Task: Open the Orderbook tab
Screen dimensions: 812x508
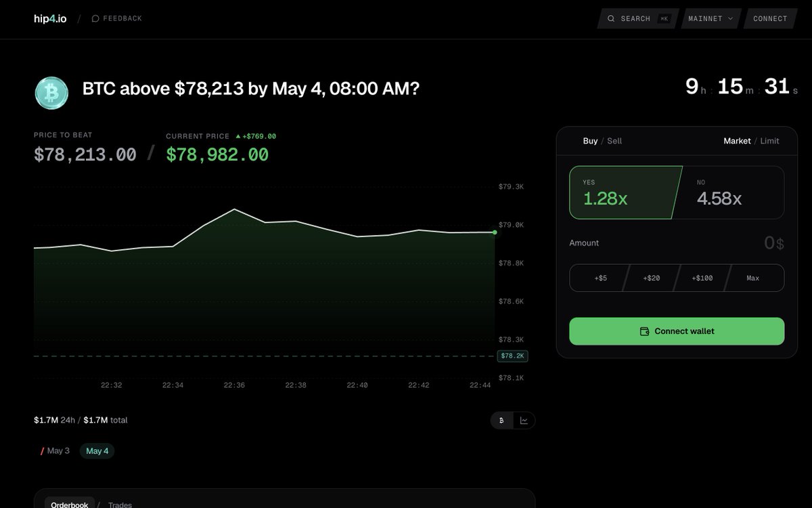Action: click(69, 505)
